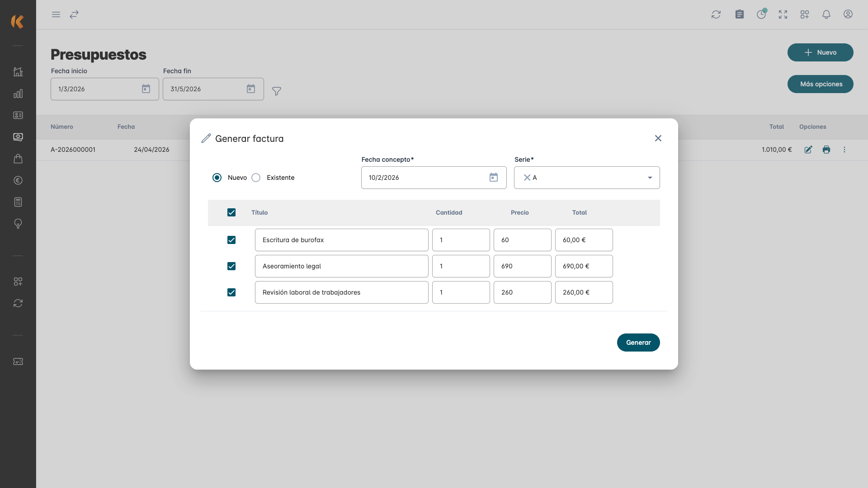Open the three-dot options menu in the row
Screen dimensions: 868x488
[844, 150]
